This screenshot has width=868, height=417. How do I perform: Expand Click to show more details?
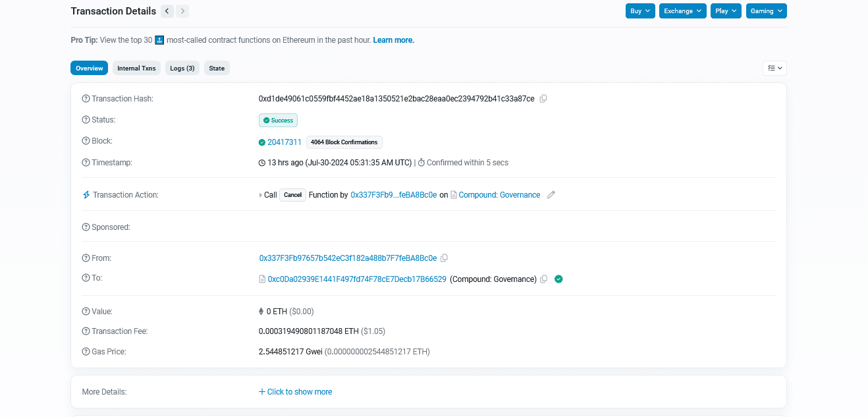(295, 392)
